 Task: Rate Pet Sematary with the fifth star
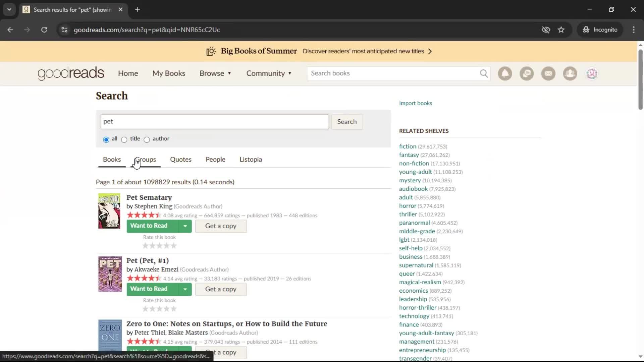[174, 246]
